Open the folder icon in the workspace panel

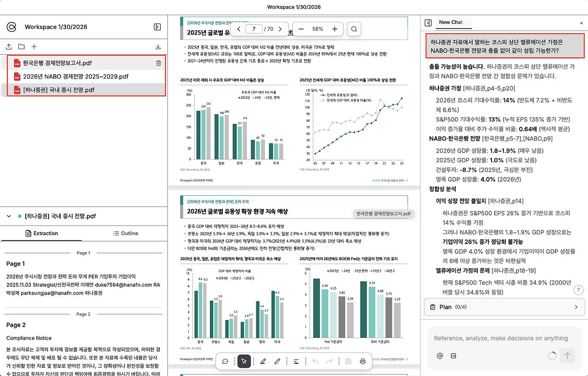(x=21, y=46)
